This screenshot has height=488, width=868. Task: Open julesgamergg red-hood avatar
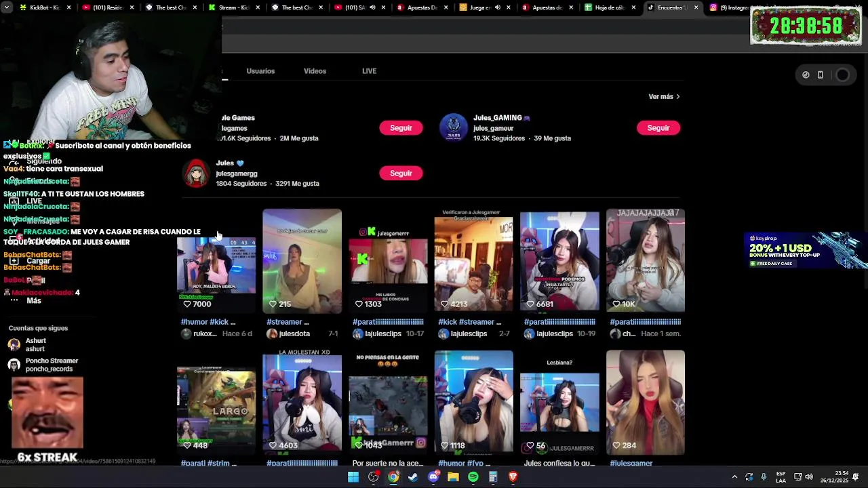197,173
